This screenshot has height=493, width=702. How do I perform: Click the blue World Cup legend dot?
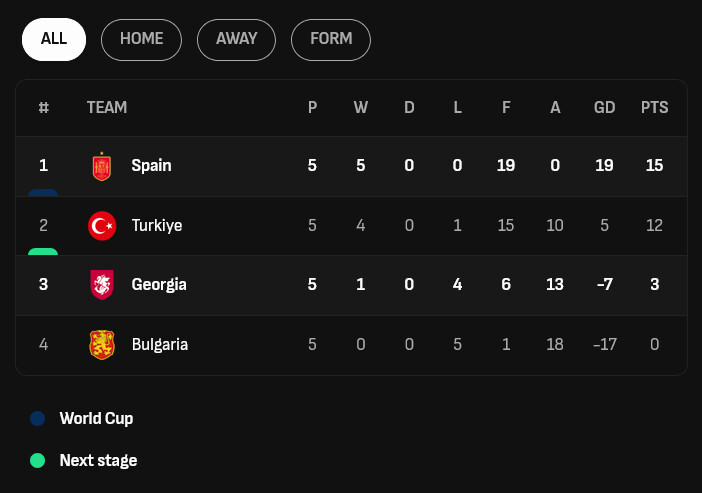coord(38,419)
